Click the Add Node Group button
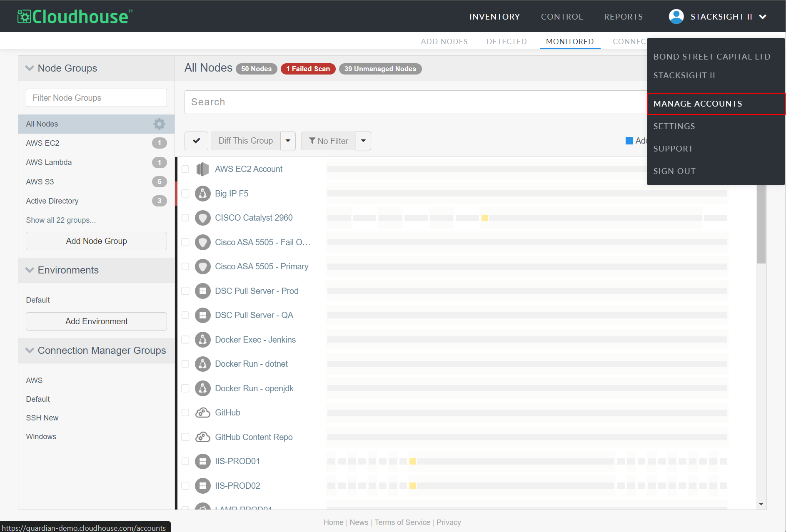Screen dimensions: 786x532 coord(96,241)
